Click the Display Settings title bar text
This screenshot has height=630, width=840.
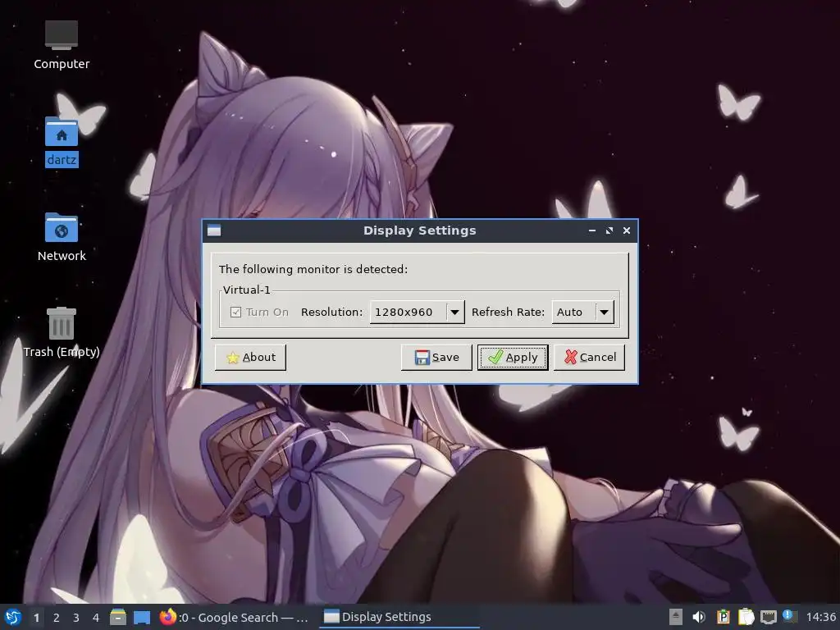pyautogui.click(x=419, y=231)
